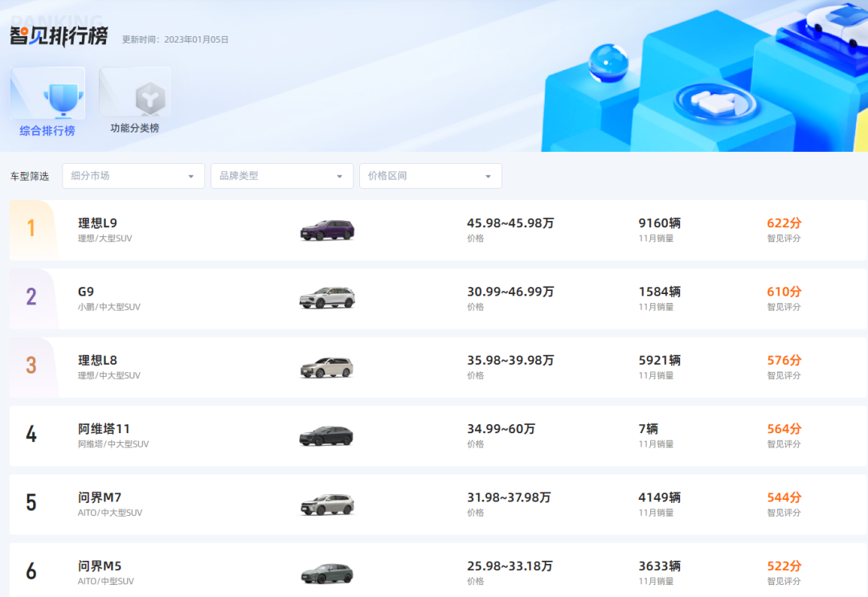Open the 理想L8 model name link
Viewport: 868px width, 597px height.
97,360
